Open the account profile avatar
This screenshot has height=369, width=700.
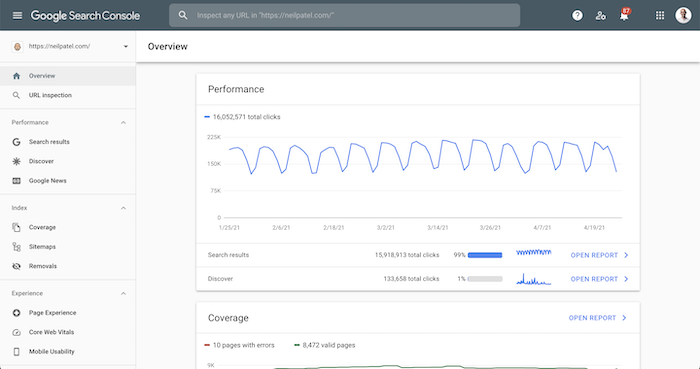(x=683, y=15)
